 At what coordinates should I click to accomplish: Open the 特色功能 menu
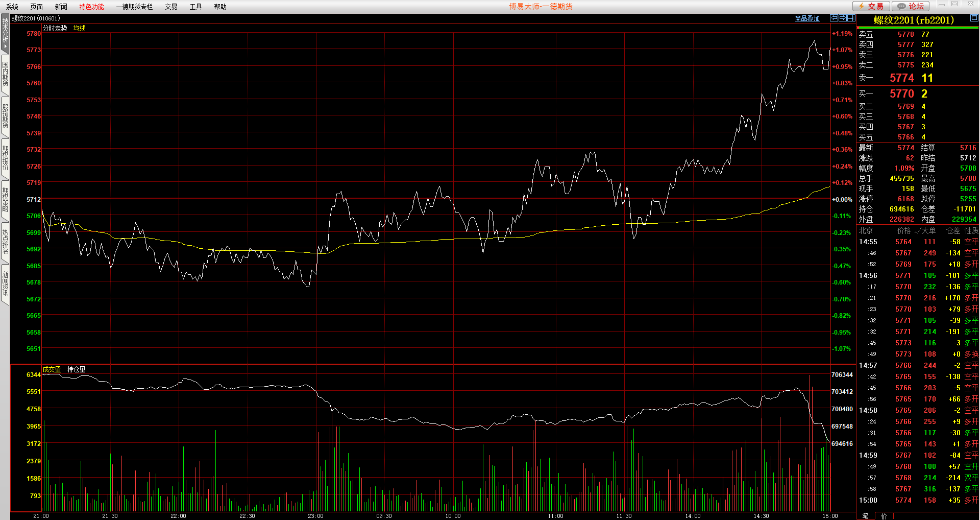(x=91, y=7)
